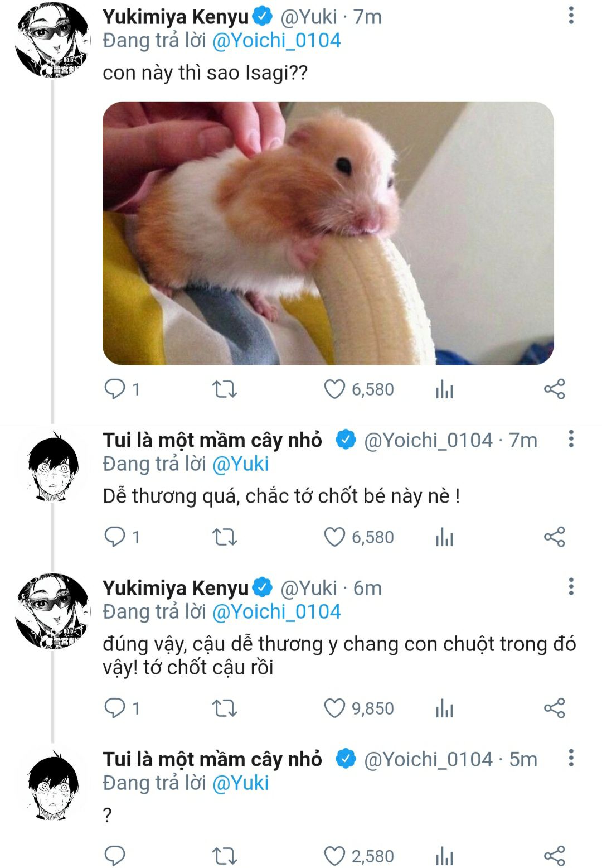Share the "Dễ thương quá" reply
602x868 pixels.
point(554,537)
